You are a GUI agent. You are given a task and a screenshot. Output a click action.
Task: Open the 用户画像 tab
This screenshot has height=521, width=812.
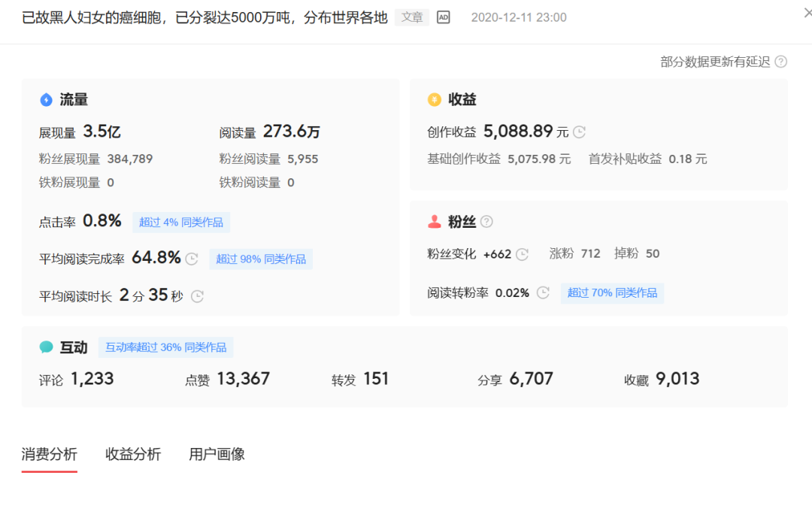pos(217,454)
